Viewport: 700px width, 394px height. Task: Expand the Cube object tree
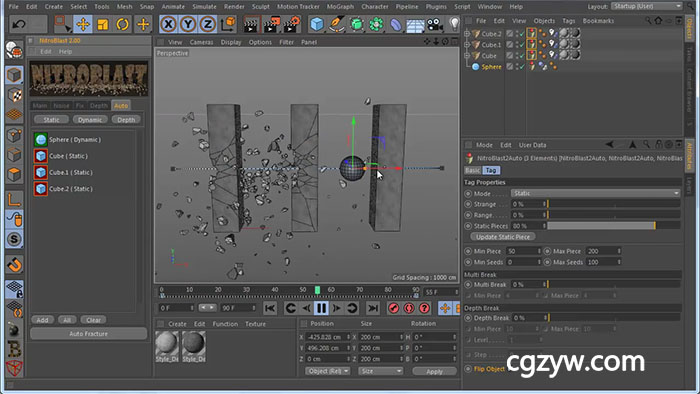click(x=467, y=56)
